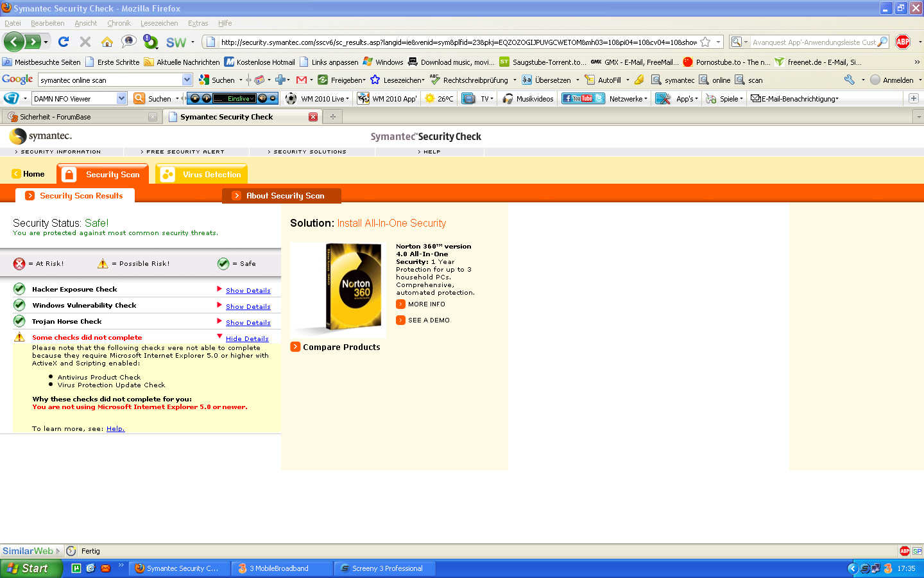The image size is (924, 578).
Task: Open the Extras menu
Action: coord(198,23)
